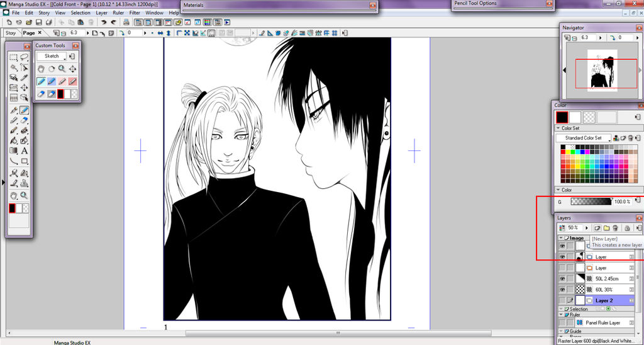Screen dimensions: 644x345
Task: Open the Selection menu
Action: [x=80, y=13]
